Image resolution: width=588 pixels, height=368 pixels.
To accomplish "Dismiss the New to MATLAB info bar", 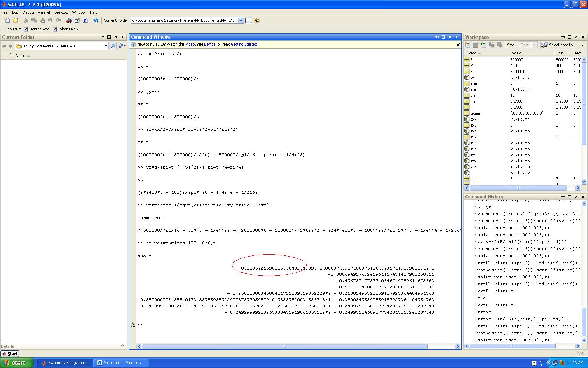I will [458, 45].
